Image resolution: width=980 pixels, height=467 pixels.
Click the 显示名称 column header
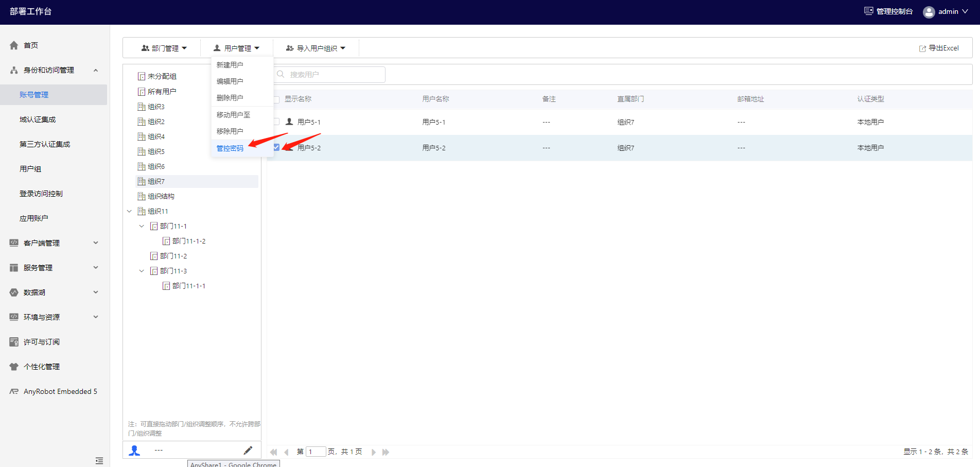point(298,99)
